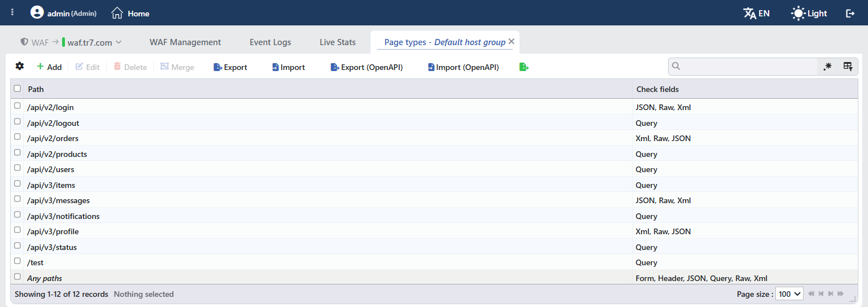Click the /test path cell
The height and width of the screenshot is (307, 868).
tap(328, 262)
